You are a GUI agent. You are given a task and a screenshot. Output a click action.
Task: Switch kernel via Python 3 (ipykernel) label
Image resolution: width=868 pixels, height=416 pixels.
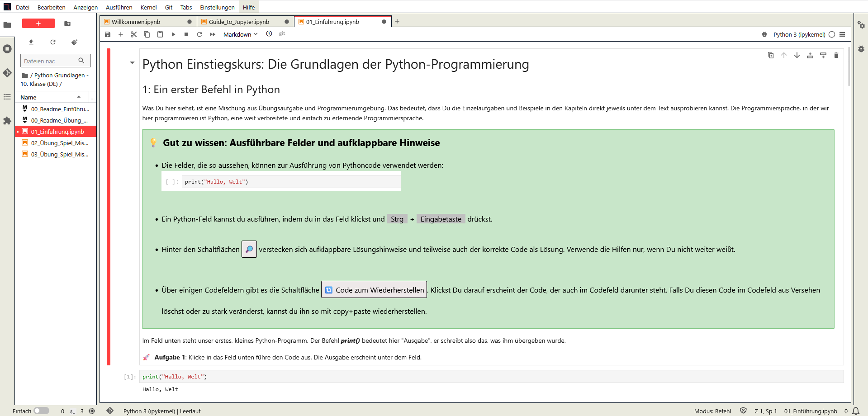point(799,34)
